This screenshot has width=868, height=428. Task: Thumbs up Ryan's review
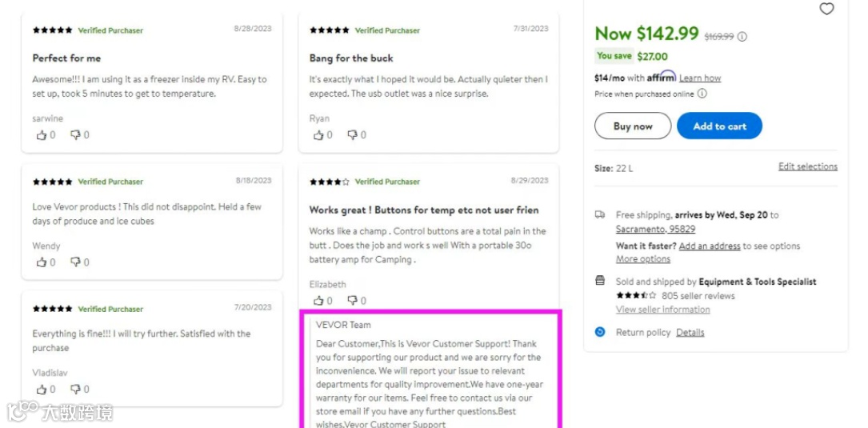click(x=318, y=135)
